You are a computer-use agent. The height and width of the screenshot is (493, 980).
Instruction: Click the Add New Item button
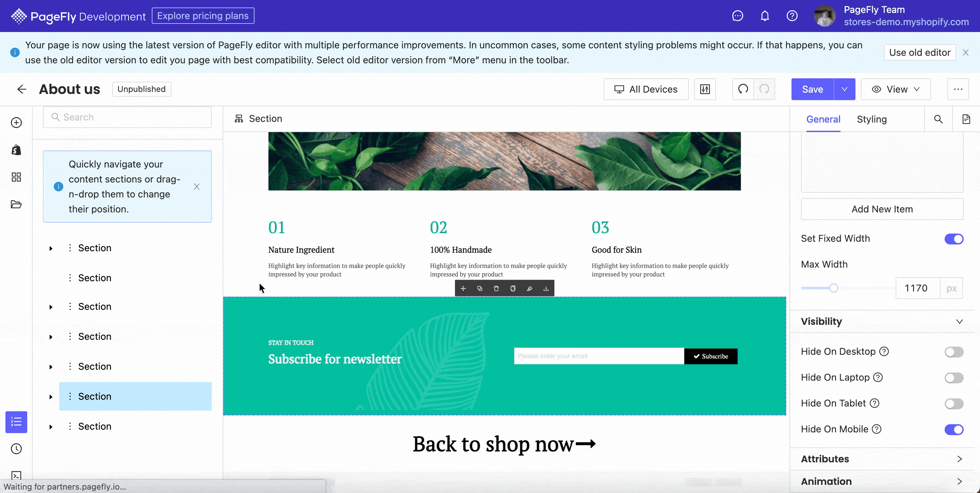coord(882,209)
